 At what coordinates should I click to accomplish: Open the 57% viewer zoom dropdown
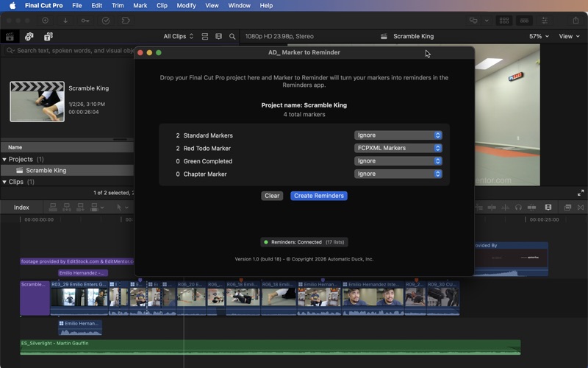click(539, 36)
